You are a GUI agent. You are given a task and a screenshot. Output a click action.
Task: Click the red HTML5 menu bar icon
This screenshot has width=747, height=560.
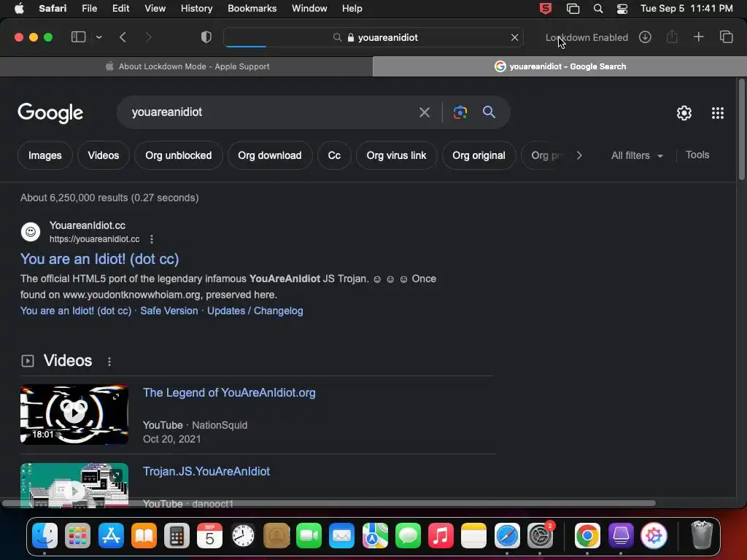pyautogui.click(x=546, y=9)
